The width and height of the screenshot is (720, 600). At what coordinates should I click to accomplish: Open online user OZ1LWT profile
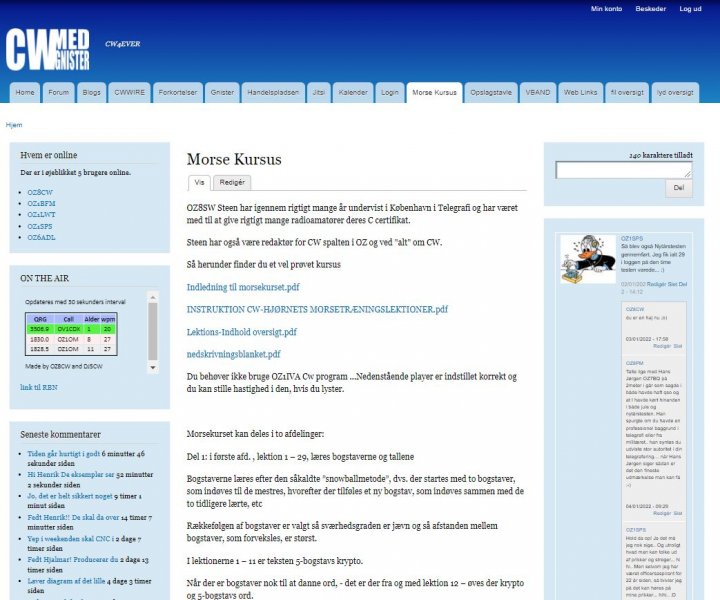coord(41,215)
